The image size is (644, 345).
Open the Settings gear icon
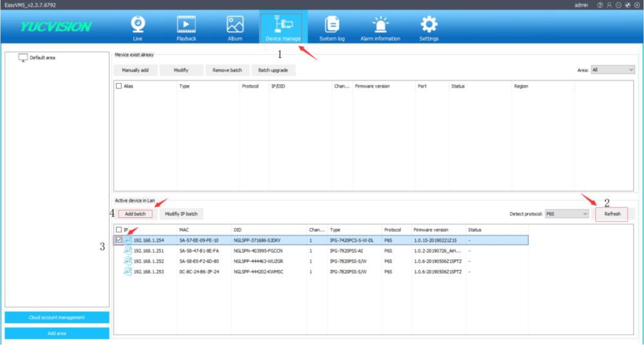click(428, 24)
